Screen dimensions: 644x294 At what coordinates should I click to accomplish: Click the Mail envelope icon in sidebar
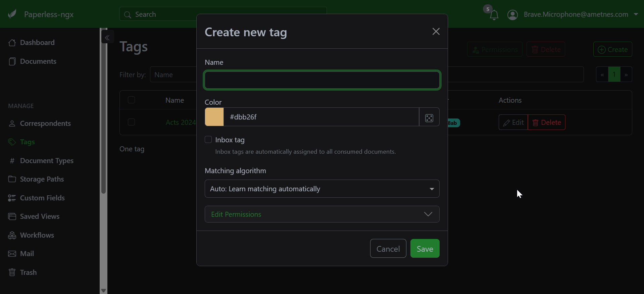pyautogui.click(x=12, y=254)
